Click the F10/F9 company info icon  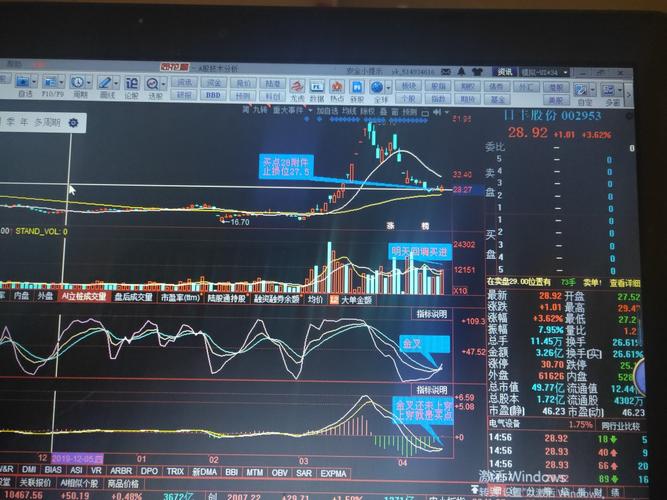click(51, 82)
